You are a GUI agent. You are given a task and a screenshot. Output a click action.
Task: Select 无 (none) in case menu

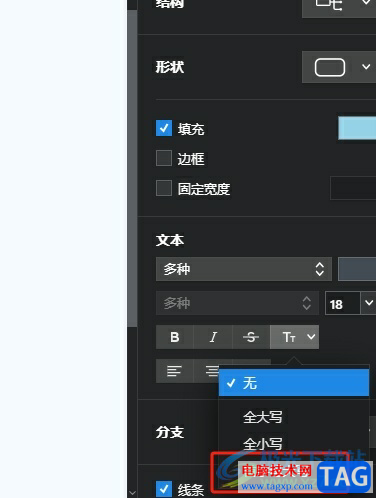pyautogui.click(x=294, y=383)
